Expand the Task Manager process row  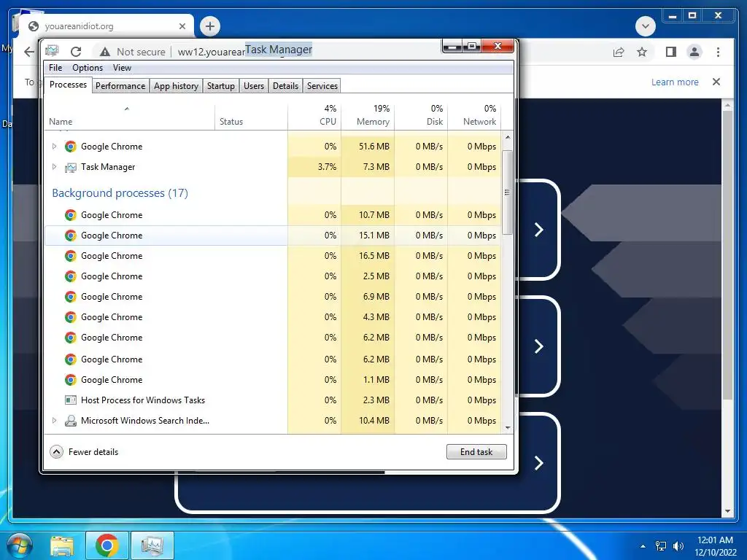(54, 167)
